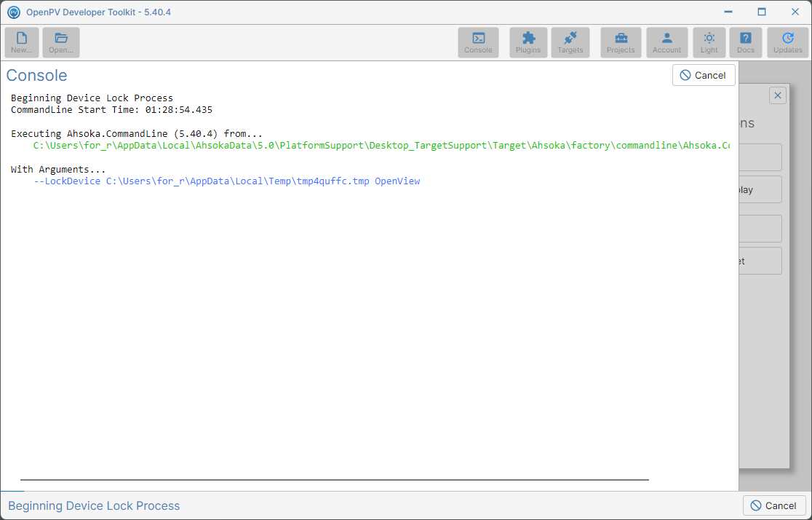The height and width of the screenshot is (520, 812).
Task: Click the blue "--LockDevice" arguments line
Action: 227,181
